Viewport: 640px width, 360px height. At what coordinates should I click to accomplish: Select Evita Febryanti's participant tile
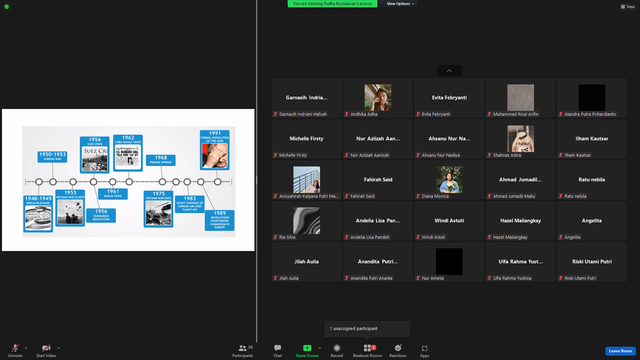449,98
